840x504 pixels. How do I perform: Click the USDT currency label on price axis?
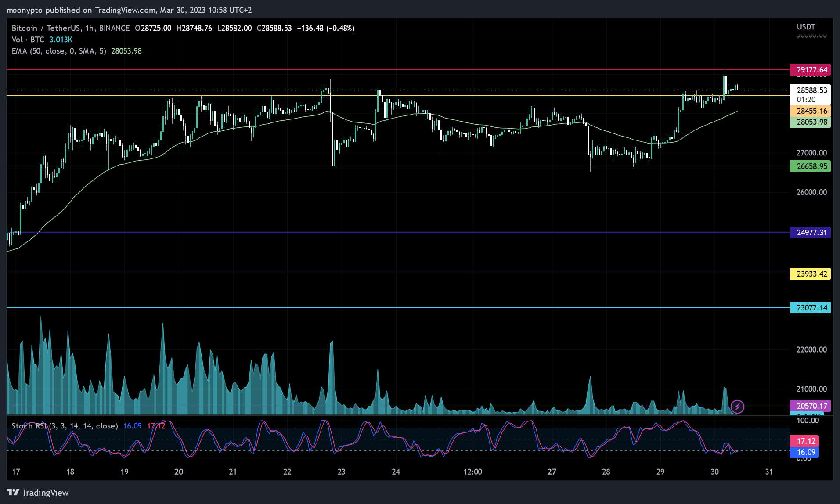[x=806, y=27]
